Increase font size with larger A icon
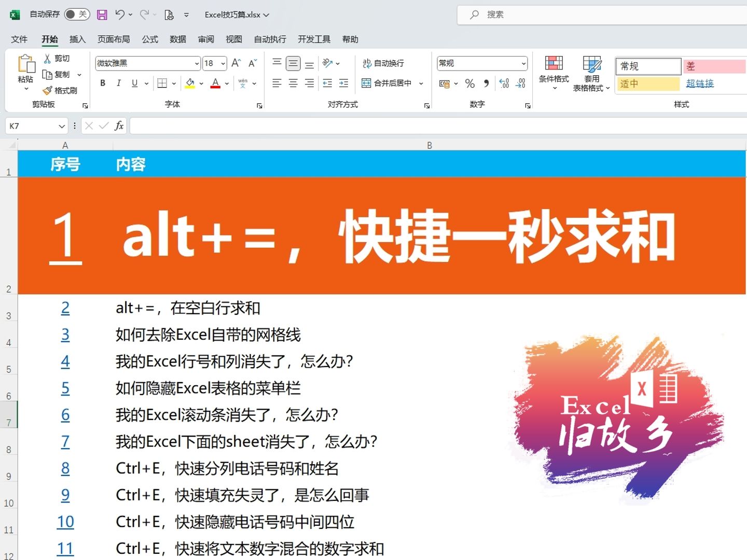747x560 pixels. pos(236,63)
